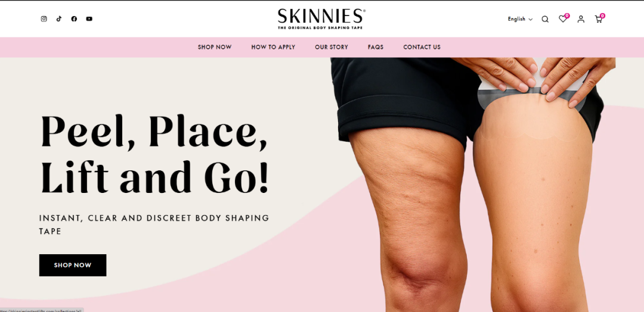
Task: Click the cart item count badge
Action: 602,15
